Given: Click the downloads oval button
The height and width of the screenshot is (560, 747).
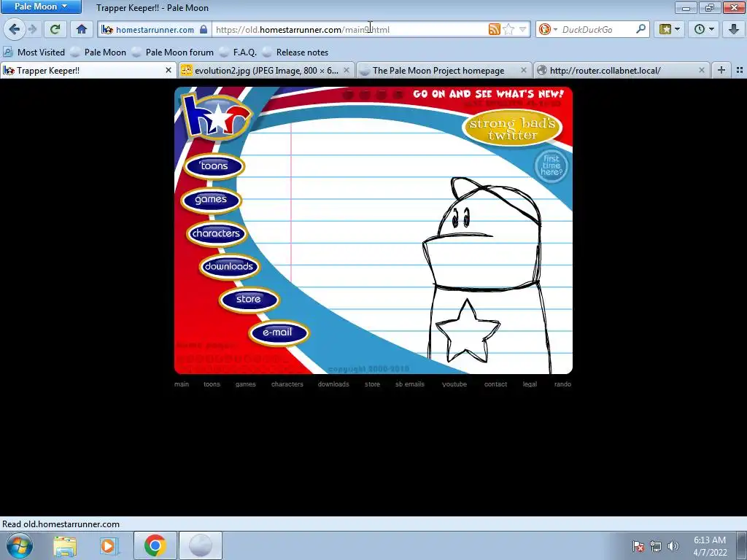Looking at the screenshot, I should [x=229, y=267].
